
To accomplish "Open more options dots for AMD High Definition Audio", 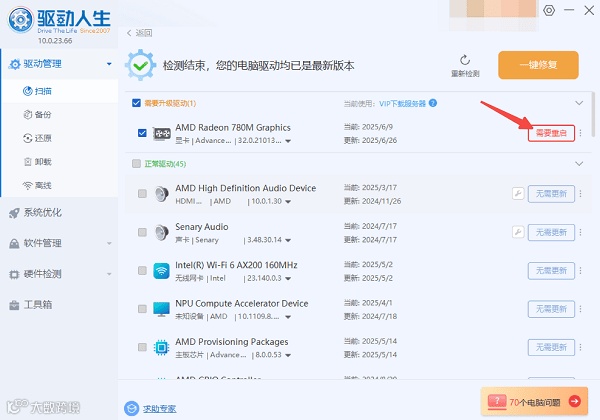I will pos(580,194).
